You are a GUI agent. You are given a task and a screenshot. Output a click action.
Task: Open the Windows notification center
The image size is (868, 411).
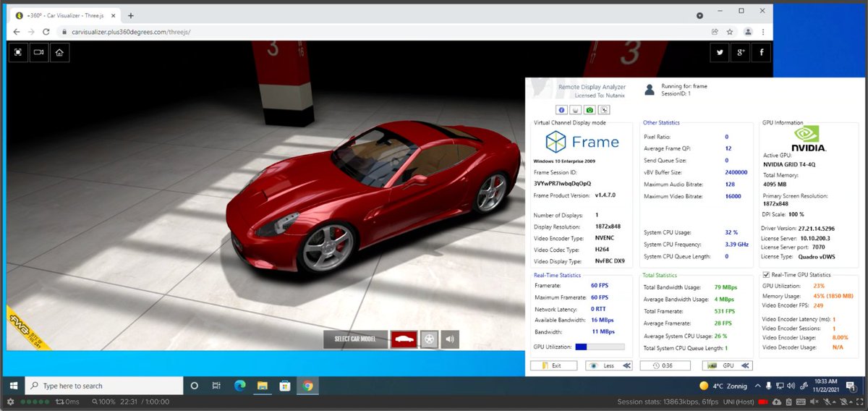pyautogui.click(x=850, y=386)
